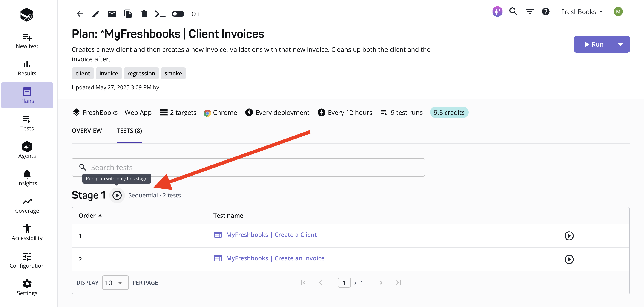Open Accessibility in the sidebar
Image resolution: width=644 pixels, height=307 pixels.
click(27, 233)
